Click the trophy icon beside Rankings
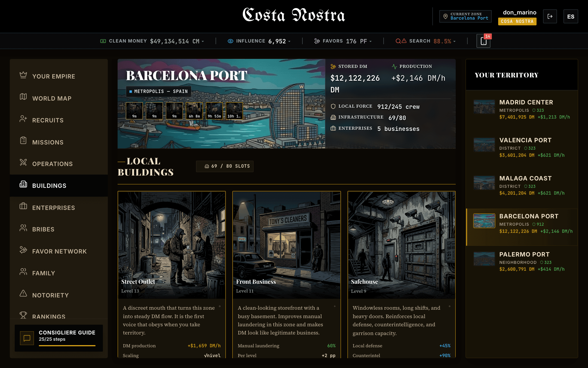 point(23,315)
